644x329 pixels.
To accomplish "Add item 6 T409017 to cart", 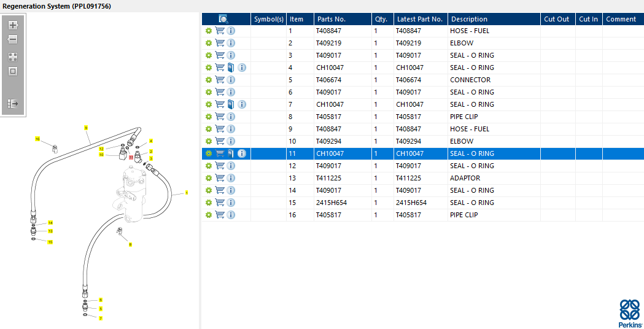I will [x=220, y=92].
